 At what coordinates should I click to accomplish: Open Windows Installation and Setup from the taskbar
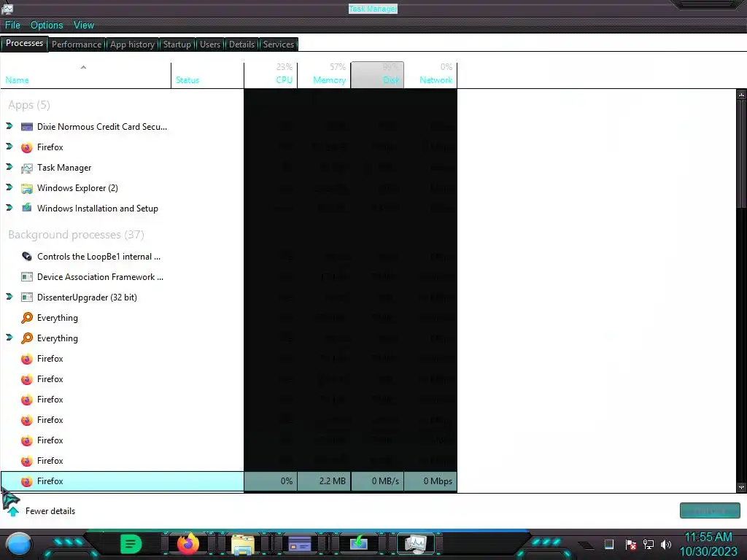pyautogui.click(x=358, y=543)
